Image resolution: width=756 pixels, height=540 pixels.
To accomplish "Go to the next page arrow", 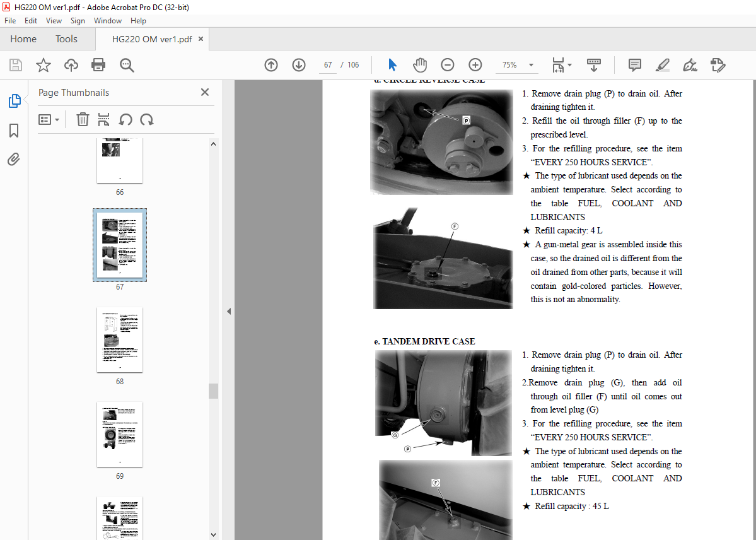I will (x=299, y=65).
